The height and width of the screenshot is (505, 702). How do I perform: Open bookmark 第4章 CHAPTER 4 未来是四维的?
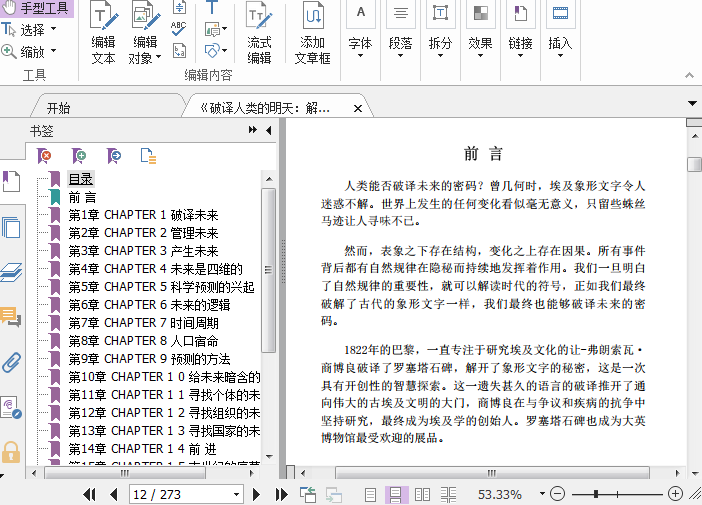point(155,269)
